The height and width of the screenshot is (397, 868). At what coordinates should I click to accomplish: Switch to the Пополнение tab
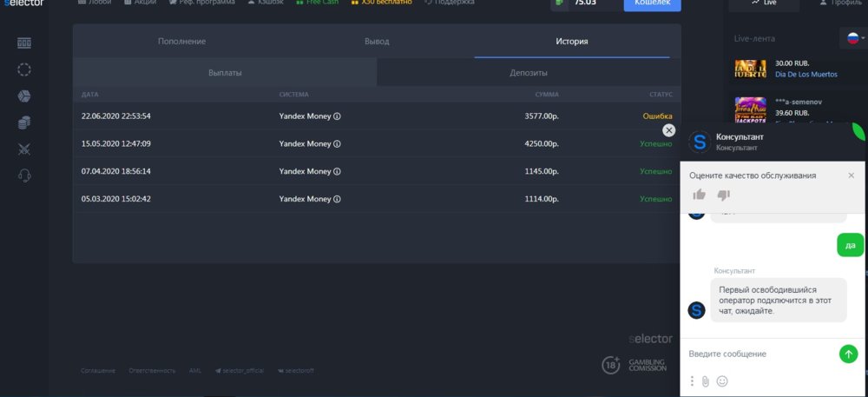coord(181,42)
